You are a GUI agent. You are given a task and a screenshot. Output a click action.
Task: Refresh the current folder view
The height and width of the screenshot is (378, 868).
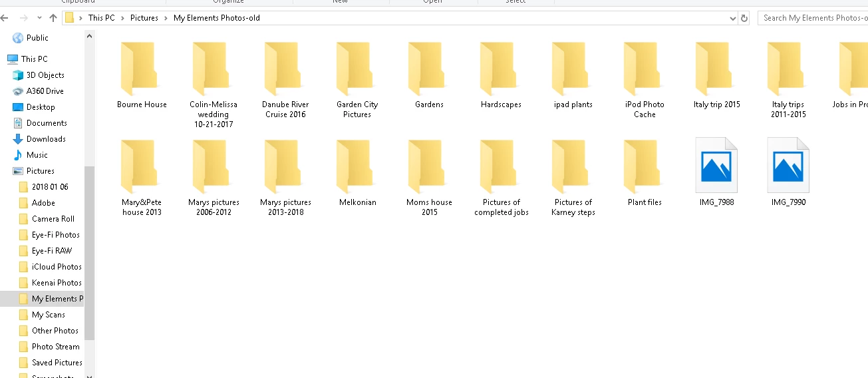coord(744,18)
